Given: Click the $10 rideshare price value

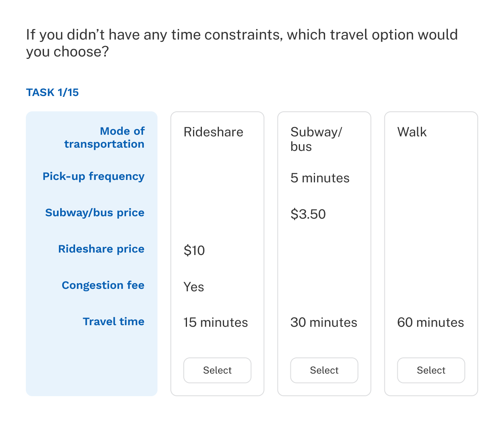Looking at the screenshot, I should 194,251.
